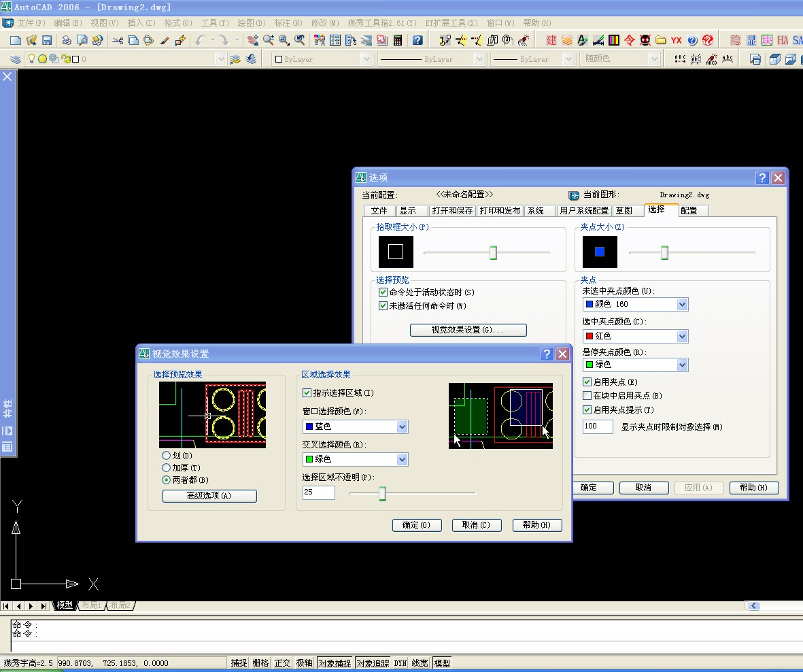The height and width of the screenshot is (672, 803).
Task: Click the grip limit field showing 100
Action: click(x=598, y=426)
